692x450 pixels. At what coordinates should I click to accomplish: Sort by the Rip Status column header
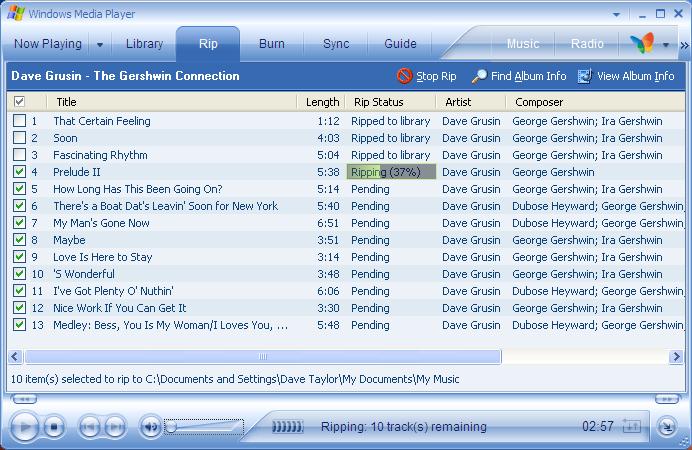coord(391,102)
